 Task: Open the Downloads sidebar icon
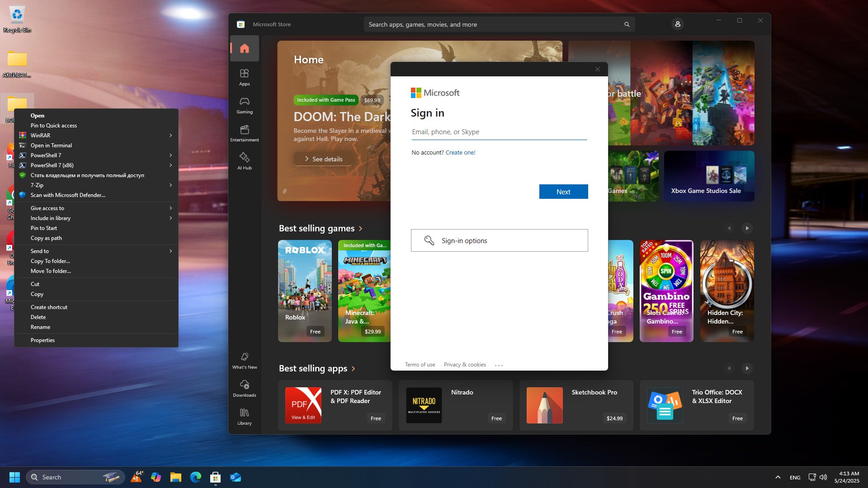244,389
